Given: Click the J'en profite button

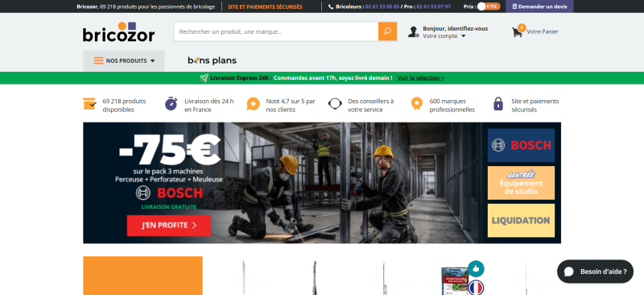Looking at the screenshot, I should coord(169,226).
